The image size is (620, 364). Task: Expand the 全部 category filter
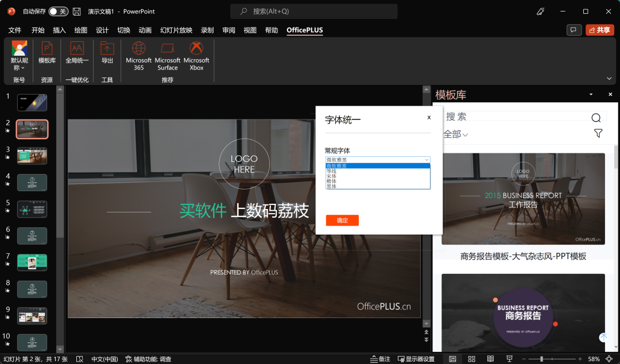coord(455,134)
